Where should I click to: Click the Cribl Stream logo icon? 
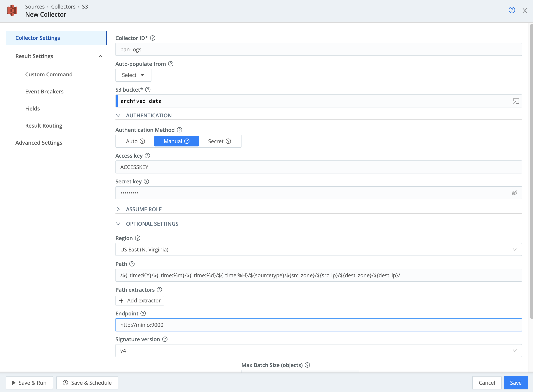coord(12,11)
